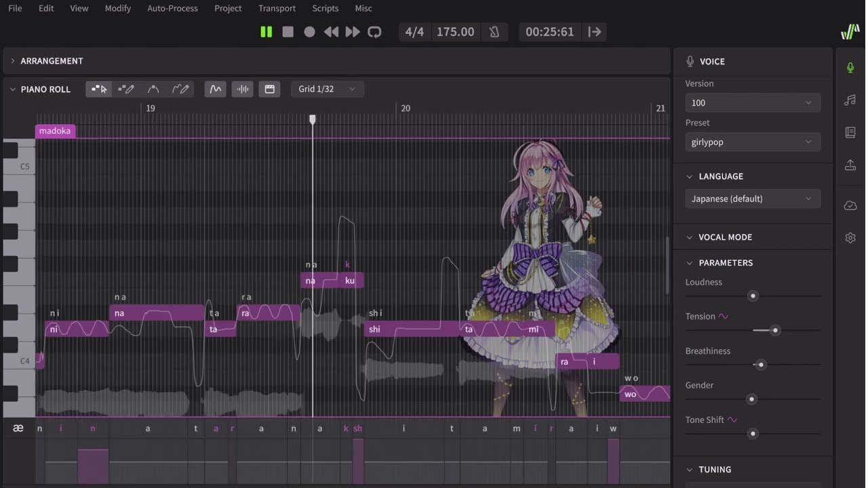The width and height of the screenshot is (868, 488).
Task: Click the Synthesizer V logo icon
Action: point(850,32)
